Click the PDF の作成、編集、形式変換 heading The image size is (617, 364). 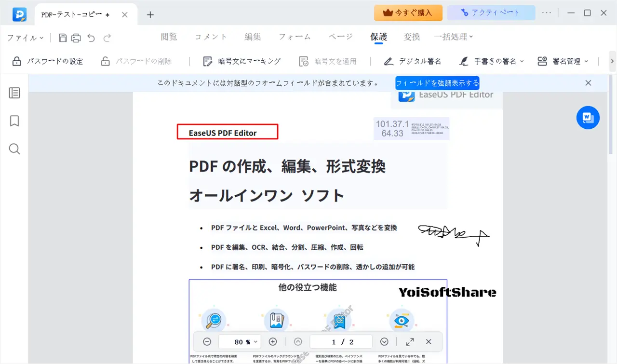click(x=287, y=166)
